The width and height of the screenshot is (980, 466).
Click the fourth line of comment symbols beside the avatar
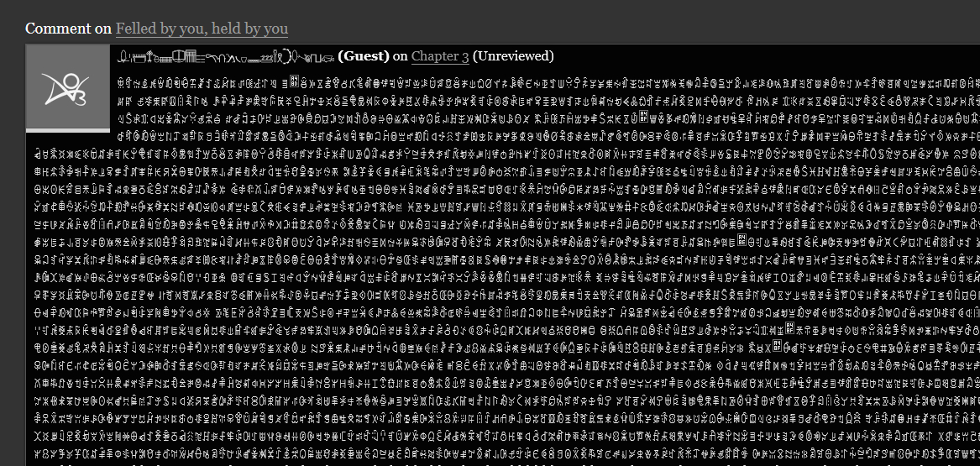[548, 134]
